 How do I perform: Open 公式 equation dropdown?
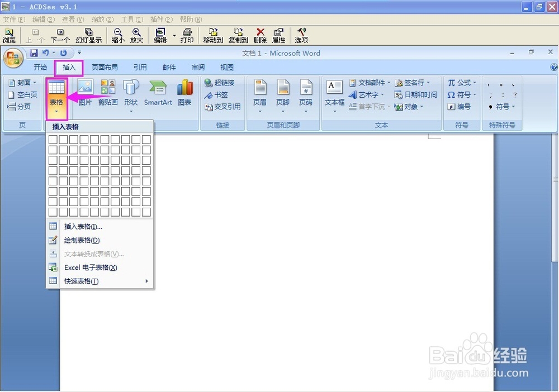(x=462, y=83)
